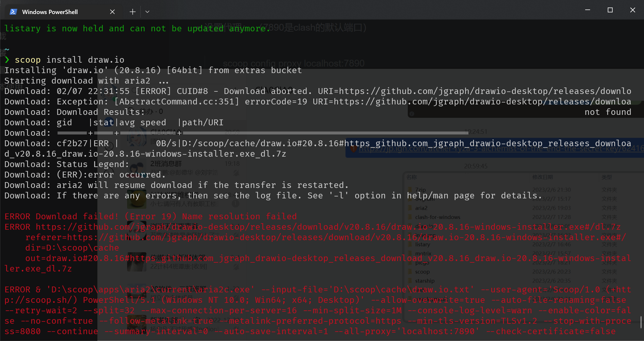Open the URI link after errorCode=19
The image size is (644, 341).
pos(483,102)
